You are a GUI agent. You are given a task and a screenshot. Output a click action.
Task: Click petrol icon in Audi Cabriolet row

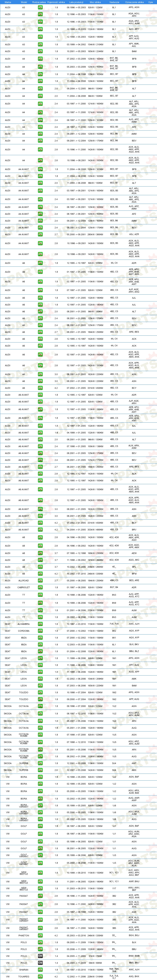point(40,587)
